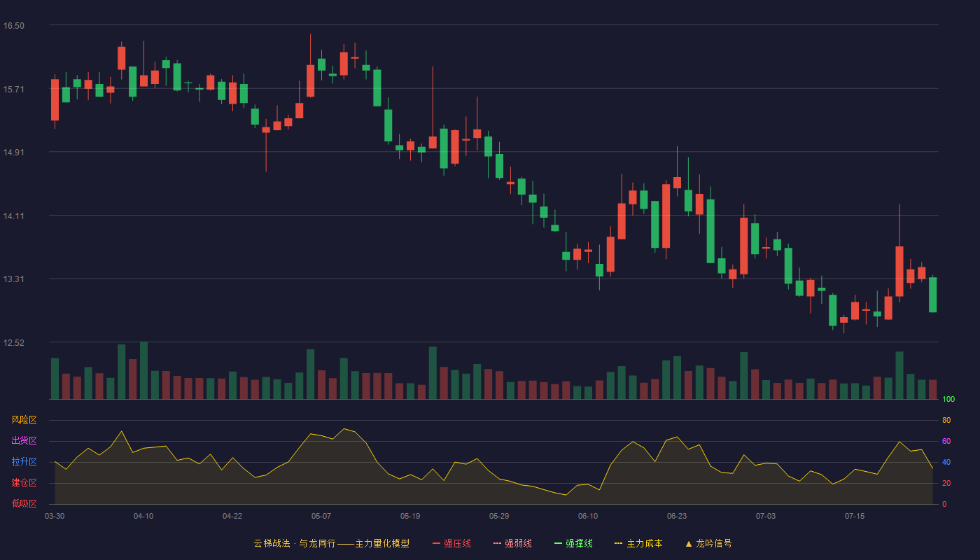Click the 03-30 date label
This screenshot has width=980, height=560.
click(55, 516)
